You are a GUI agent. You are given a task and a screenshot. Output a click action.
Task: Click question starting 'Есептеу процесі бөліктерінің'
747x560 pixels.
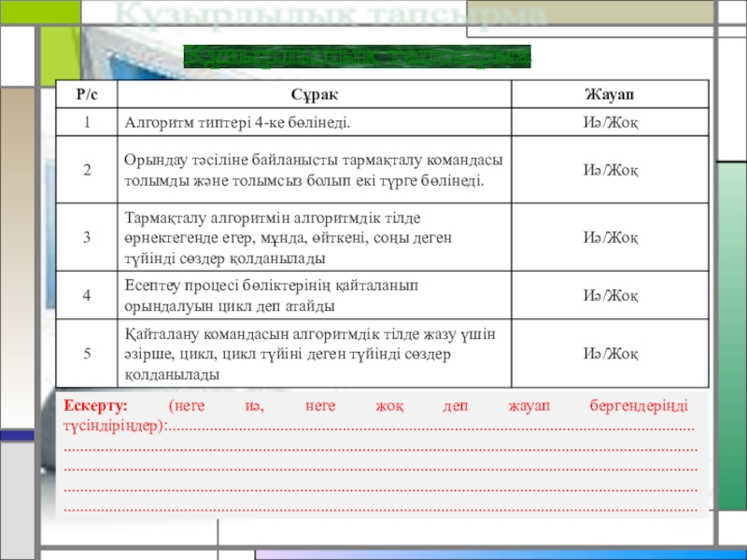click(x=271, y=295)
